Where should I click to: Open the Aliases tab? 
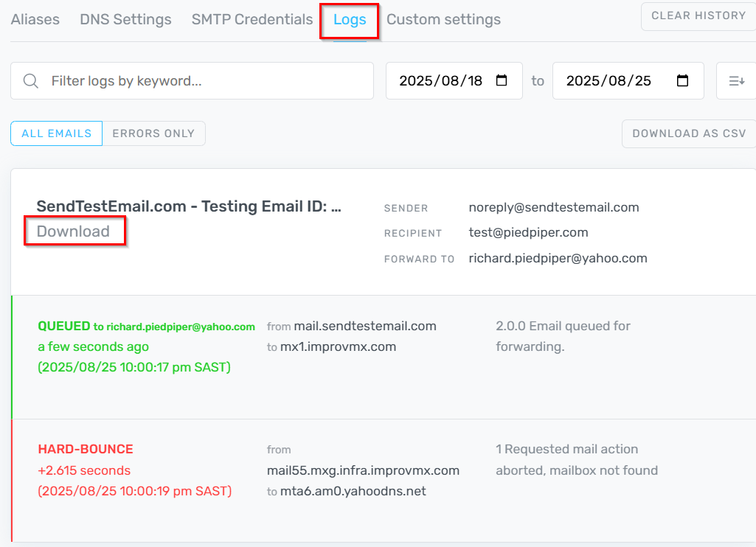(35, 20)
